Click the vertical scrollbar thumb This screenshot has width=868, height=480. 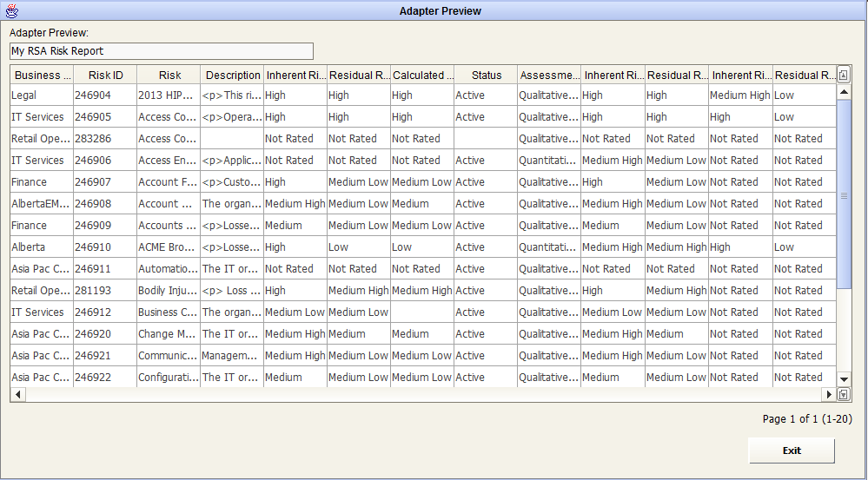844,194
